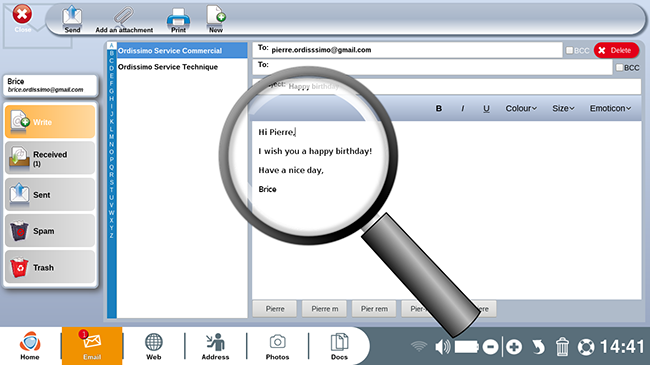Create a New message
This screenshot has height=365, width=650.
click(x=216, y=19)
